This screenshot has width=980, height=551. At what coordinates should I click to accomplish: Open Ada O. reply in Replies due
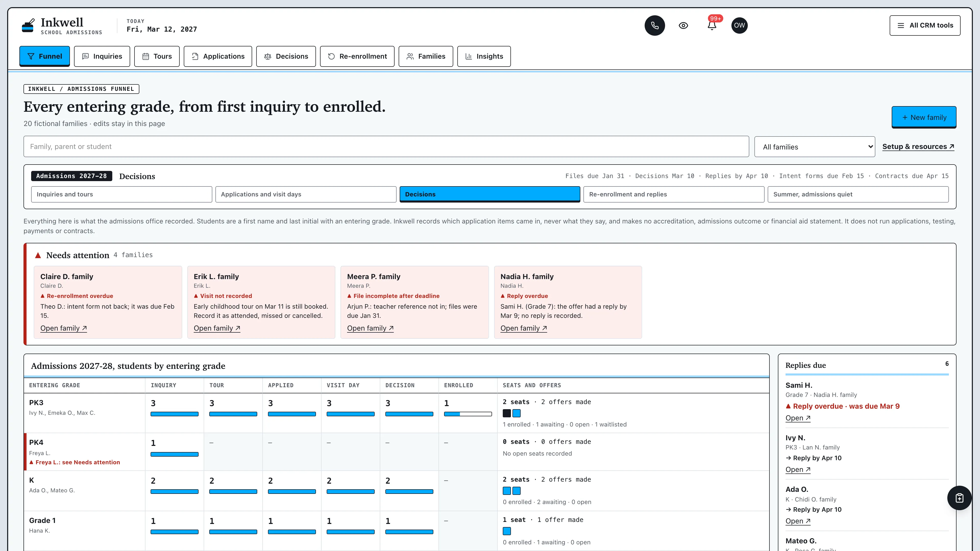click(x=798, y=521)
